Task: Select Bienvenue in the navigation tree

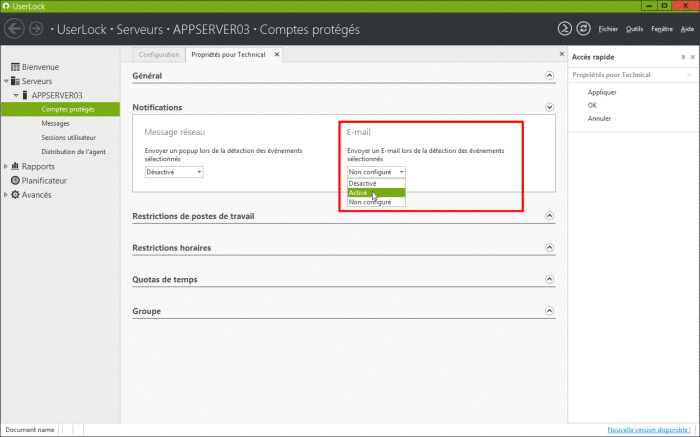Action: pos(40,67)
